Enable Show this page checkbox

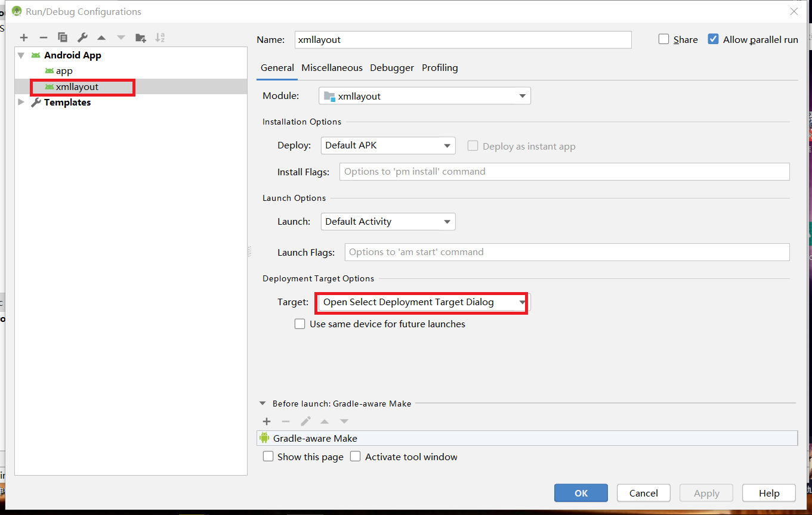[x=268, y=457]
